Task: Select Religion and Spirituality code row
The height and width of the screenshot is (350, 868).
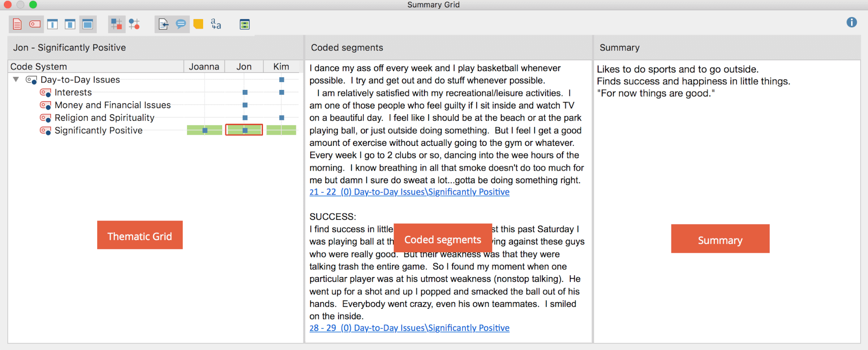Action: (x=105, y=118)
